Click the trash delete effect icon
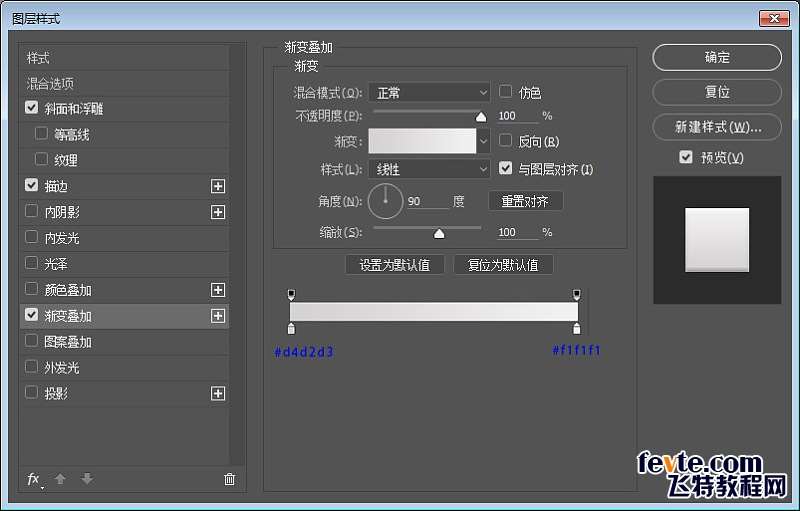Screen dimensions: 800x511 230,479
